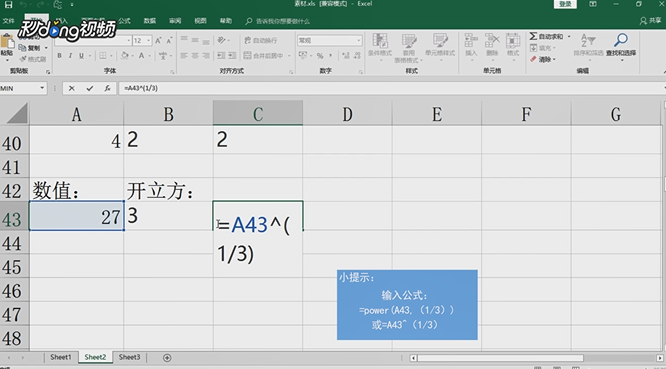
Task: Toggle Center horizontal alignment
Action: click(x=195, y=56)
